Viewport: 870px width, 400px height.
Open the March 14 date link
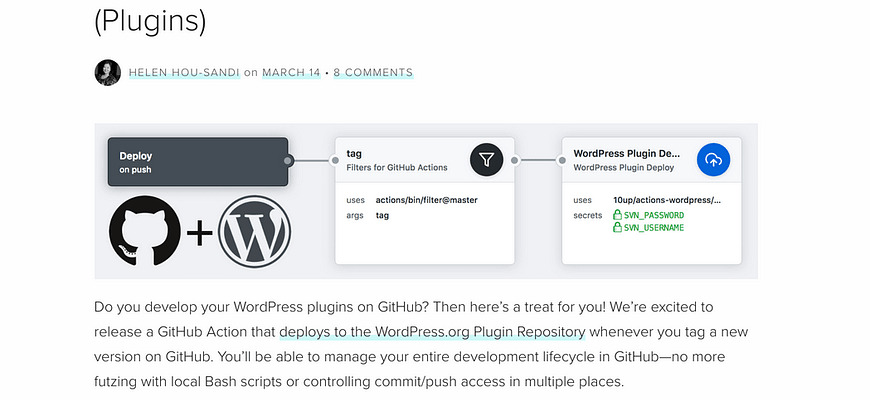coord(291,72)
